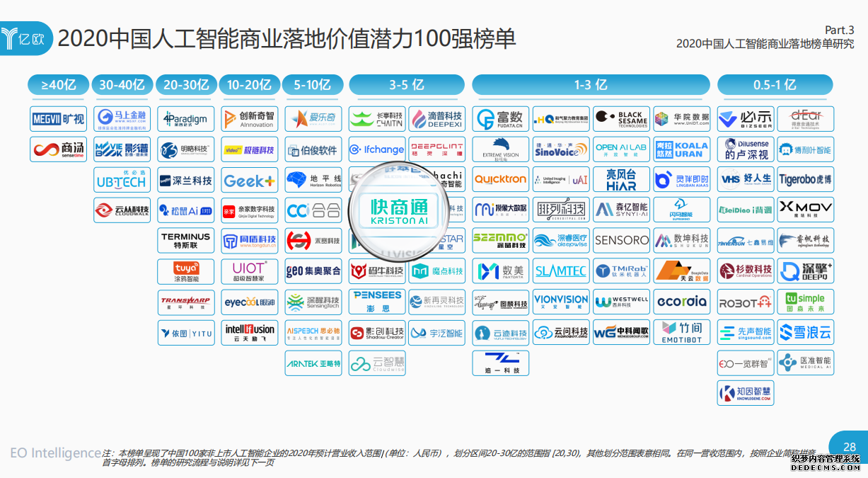Click the 雪浪云 logo tile

pyautogui.click(x=806, y=332)
